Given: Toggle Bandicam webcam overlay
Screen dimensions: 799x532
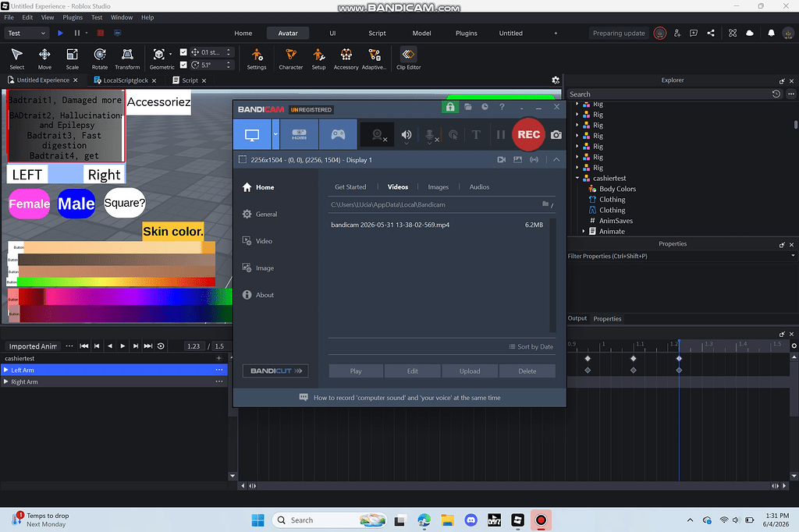Looking at the screenshot, I should pos(377,134).
